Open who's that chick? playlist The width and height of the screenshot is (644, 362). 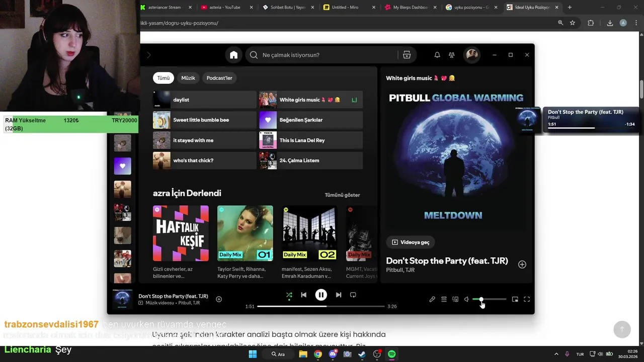click(x=205, y=160)
